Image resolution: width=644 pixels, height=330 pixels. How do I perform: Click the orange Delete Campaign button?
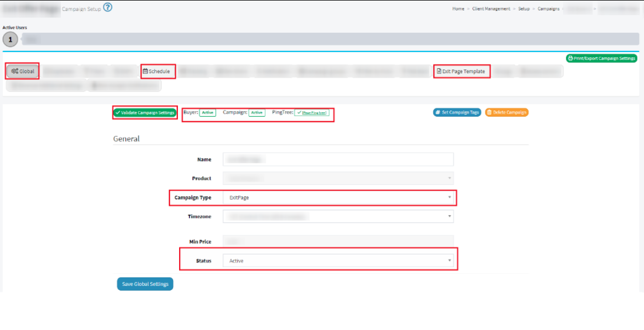click(x=507, y=112)
